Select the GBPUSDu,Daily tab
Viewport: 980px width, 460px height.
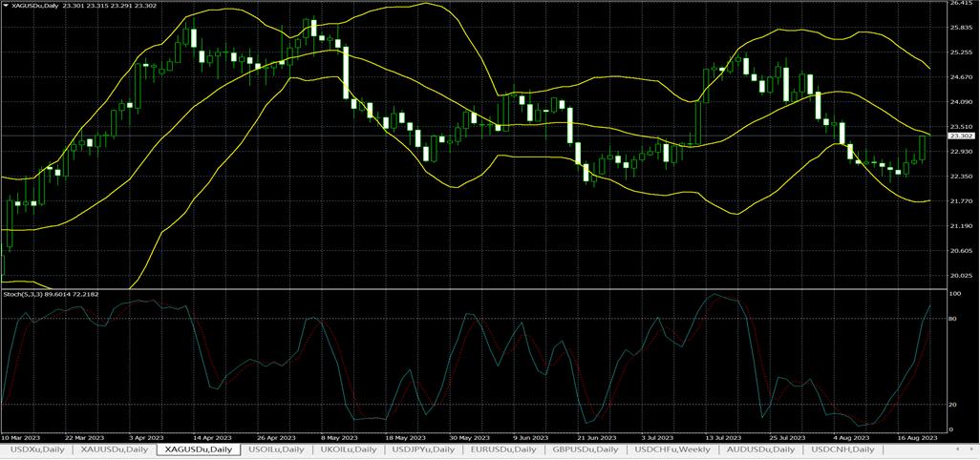click(x=586, y=449)
